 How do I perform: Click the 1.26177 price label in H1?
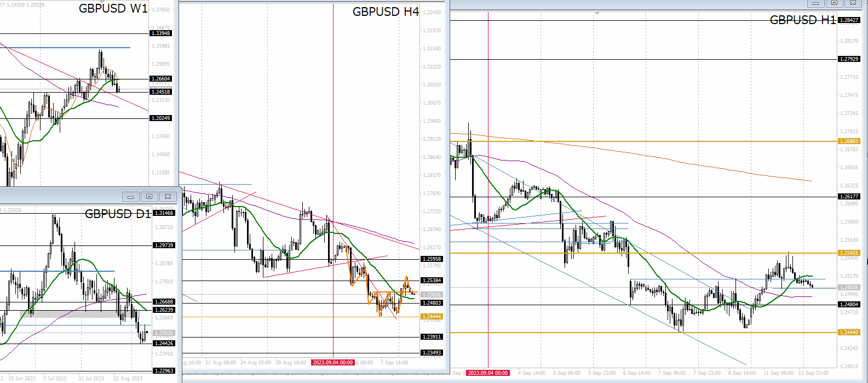849,197
